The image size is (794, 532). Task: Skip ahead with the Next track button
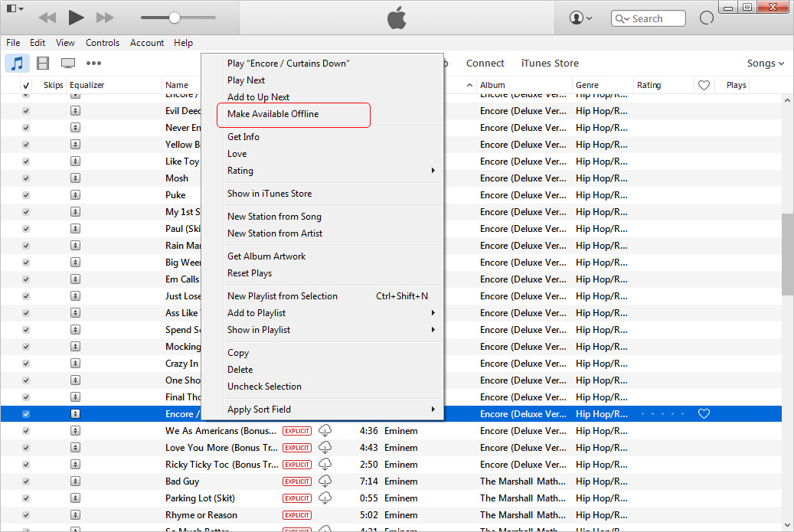pyautogui.click(x=105, y=18)
